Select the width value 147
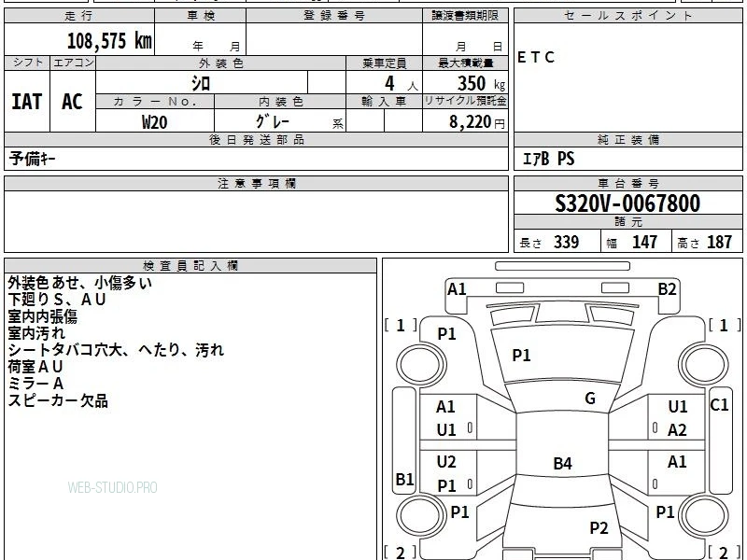The image size is (747, 560). [x=644, y=242]
